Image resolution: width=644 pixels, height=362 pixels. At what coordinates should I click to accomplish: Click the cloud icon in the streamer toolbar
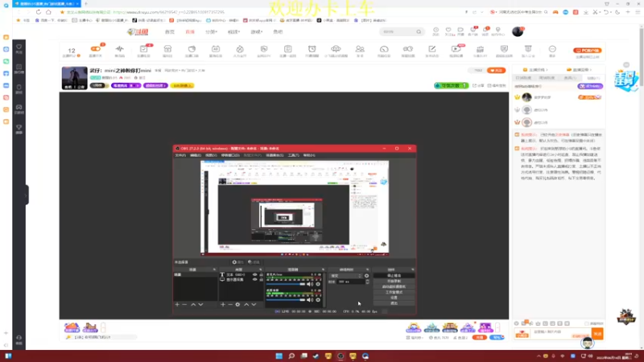336,49
